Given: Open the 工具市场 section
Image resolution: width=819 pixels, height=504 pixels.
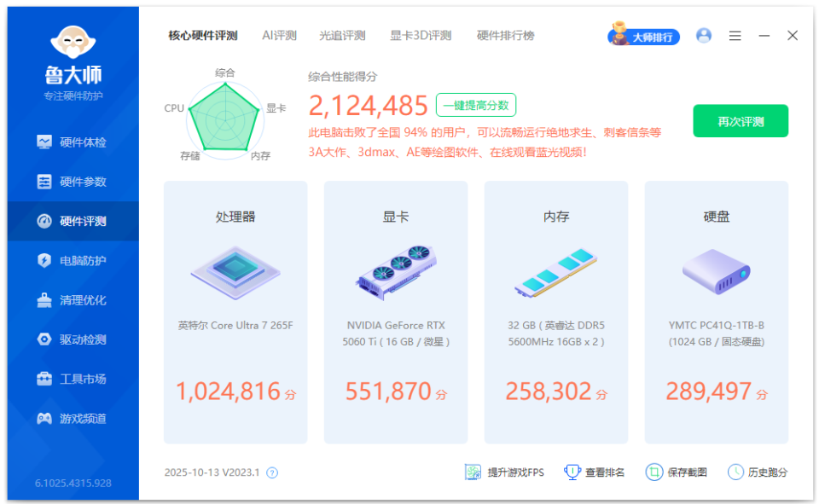Looking at the screenshot, I should click(73, 379).
